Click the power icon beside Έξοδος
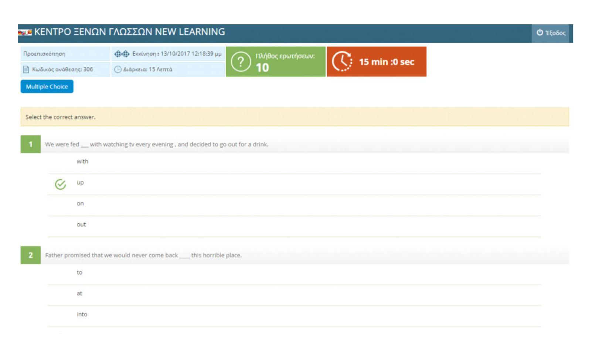The width and height of the screenshot is (592, 364). pos(540,32)
